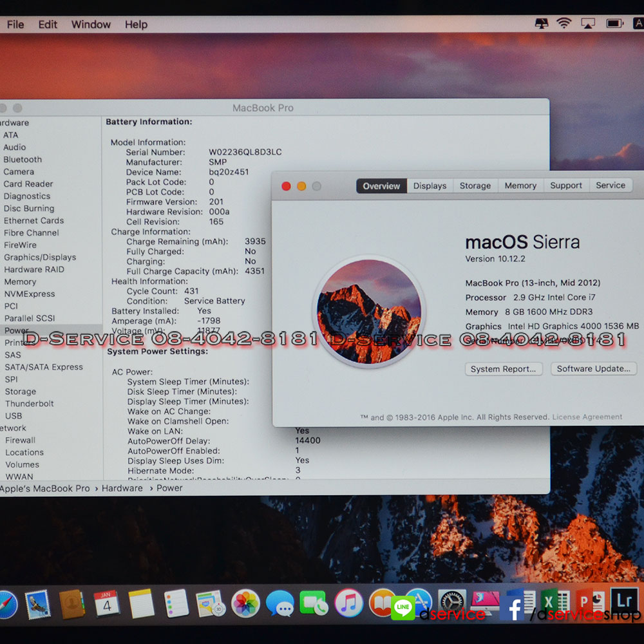The width and height of the screenshot is (644, 644).
Task: Open Contacts from the Dock
Action: pyautogui.click(x=72, y=604)
